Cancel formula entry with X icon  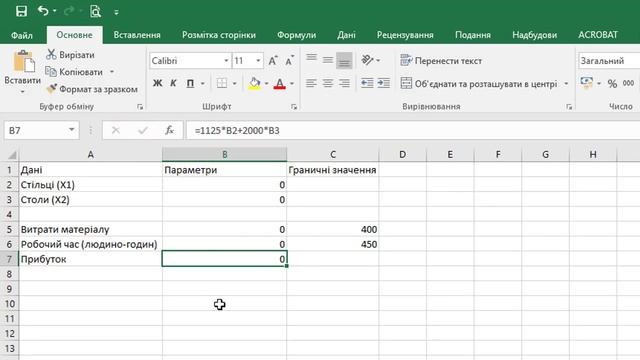point(116,131)
